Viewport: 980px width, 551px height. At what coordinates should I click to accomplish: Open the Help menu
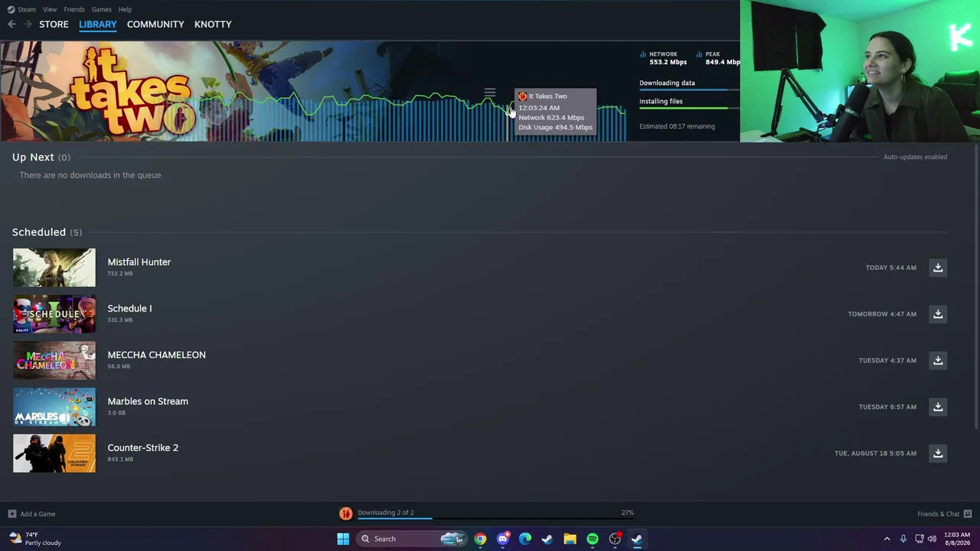click(x=125, y=9)
